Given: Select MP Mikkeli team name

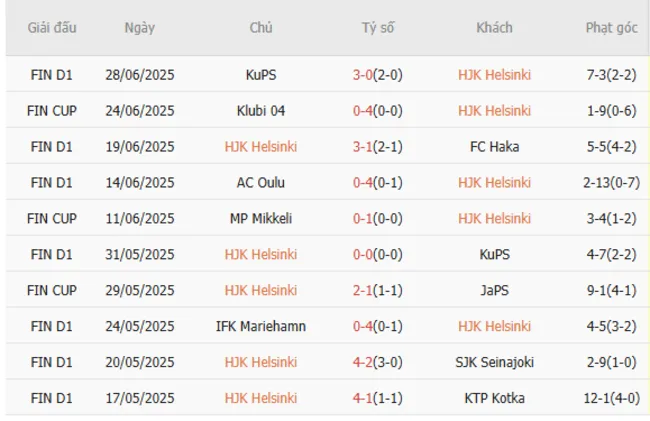Looking at the screenshot, I should [x=261, y=219].
